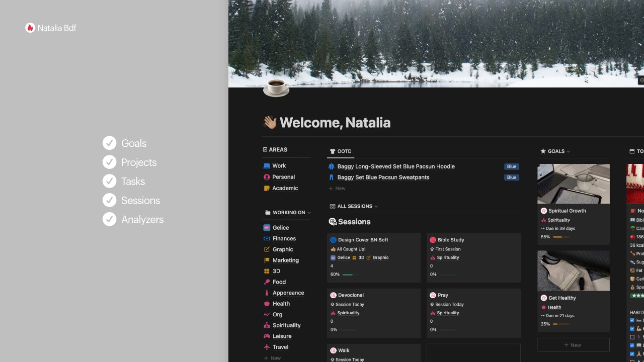Viewport: 644px width, 362px height.
Task: Click the airplane icon next to Travel
Action: (x=267, y=347)
